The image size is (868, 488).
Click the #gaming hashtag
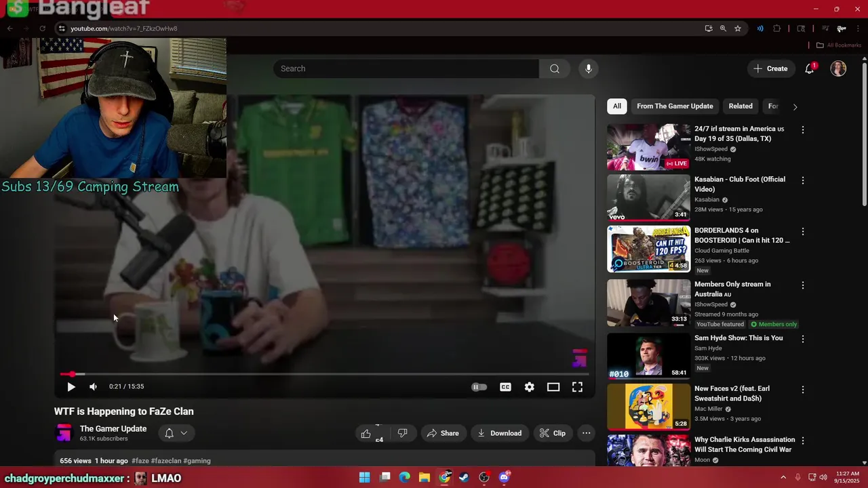[x=197, y=461]
